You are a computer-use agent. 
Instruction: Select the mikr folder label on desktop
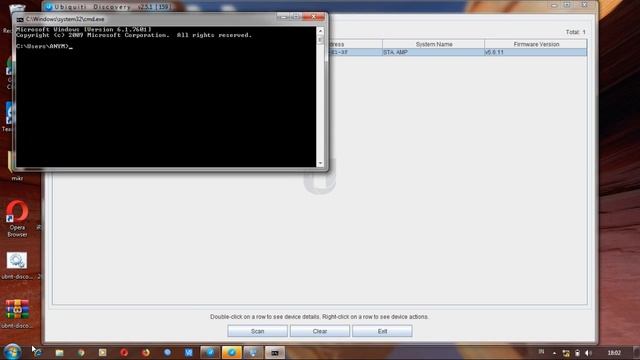[x=17, y=178]
